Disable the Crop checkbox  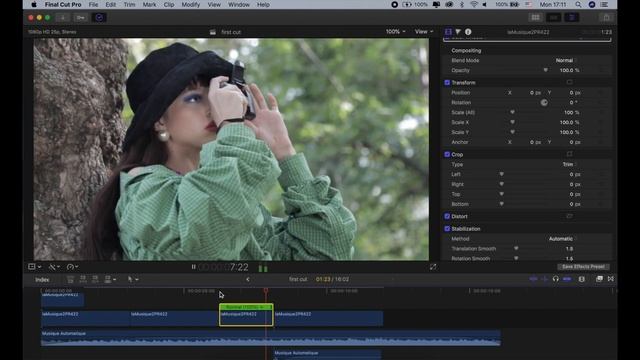[x=447, y=154]
